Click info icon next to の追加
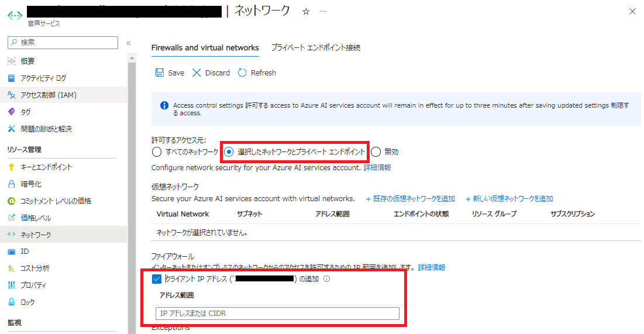644x334 pixels. [326, 278]
